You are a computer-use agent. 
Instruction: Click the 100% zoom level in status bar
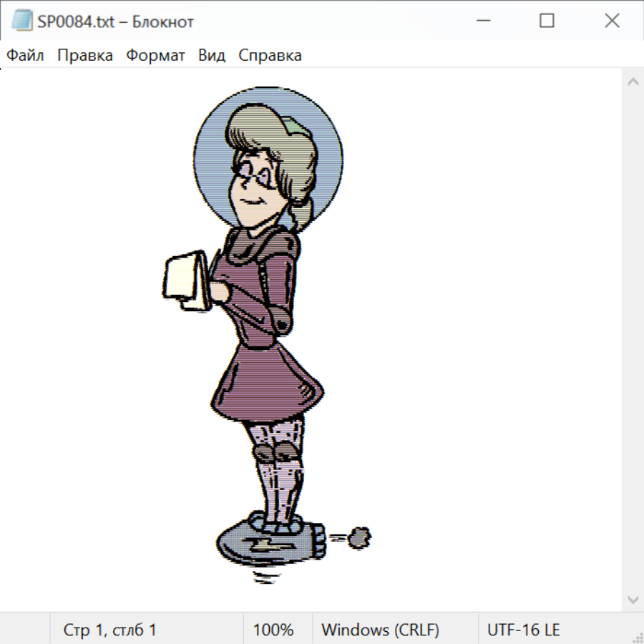tap(273, 630)
